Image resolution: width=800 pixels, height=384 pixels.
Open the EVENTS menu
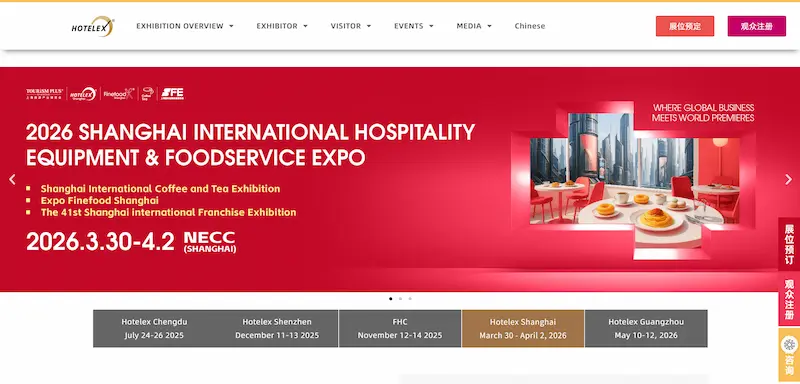point(409,26)
